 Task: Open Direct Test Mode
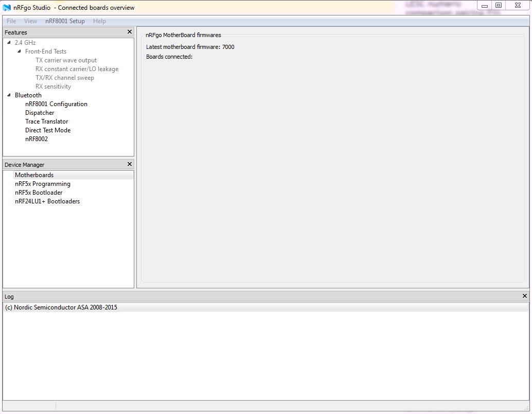point(48,130)
